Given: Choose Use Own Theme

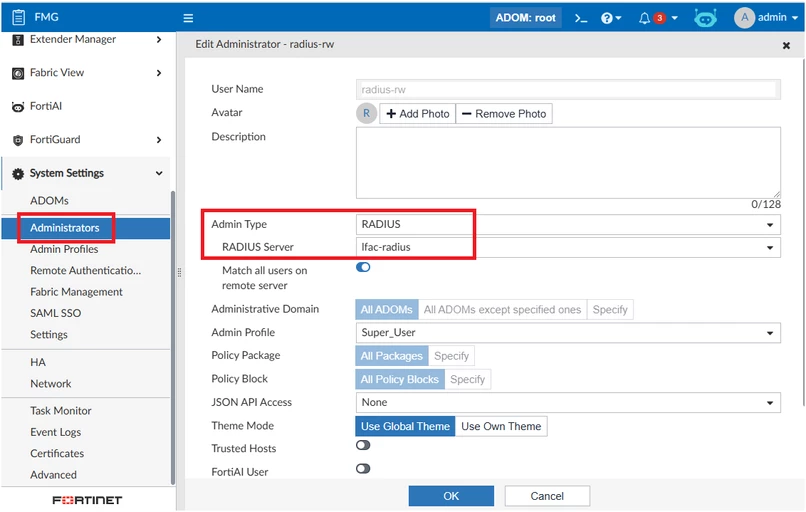Looking at the screenshot, I should pos(501,426).
